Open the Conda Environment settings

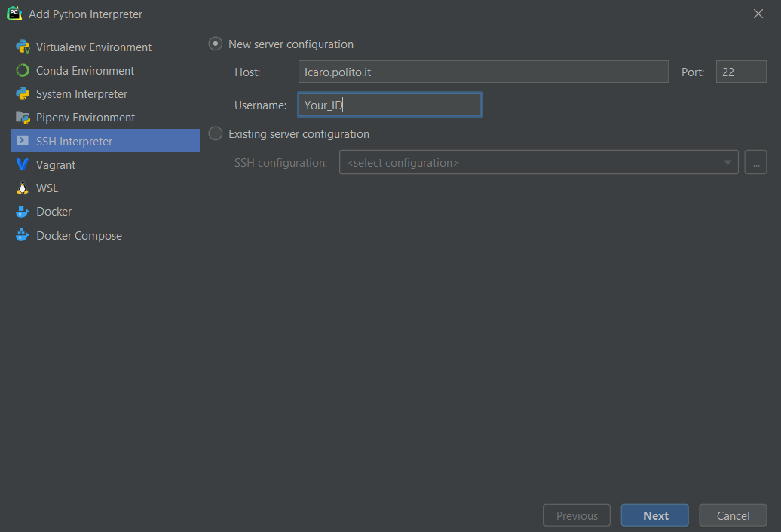click(x=85, y=70)
